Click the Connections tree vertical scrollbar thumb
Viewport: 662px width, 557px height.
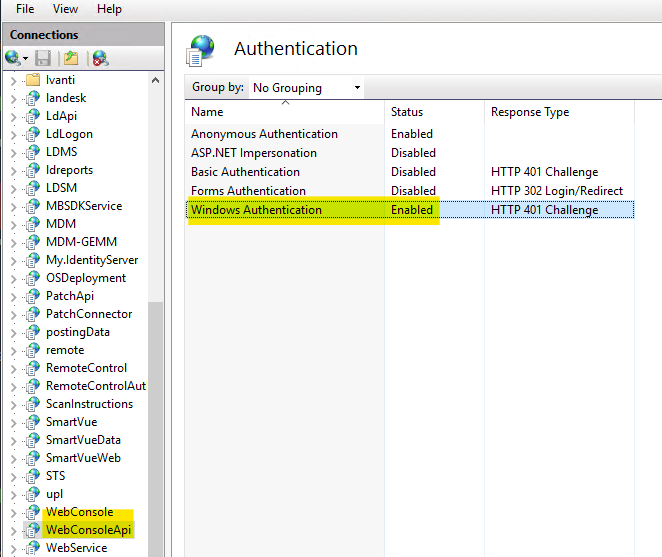(x=155, y=429)
